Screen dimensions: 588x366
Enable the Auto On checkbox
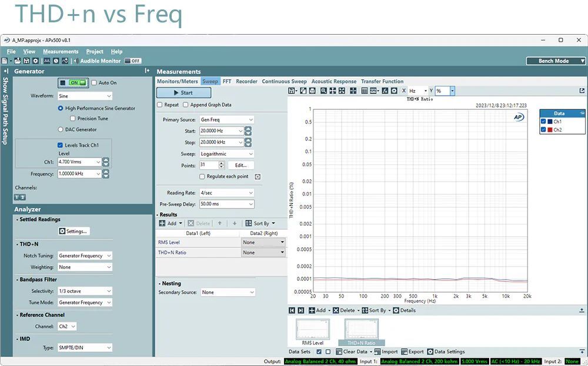(94, 83)
